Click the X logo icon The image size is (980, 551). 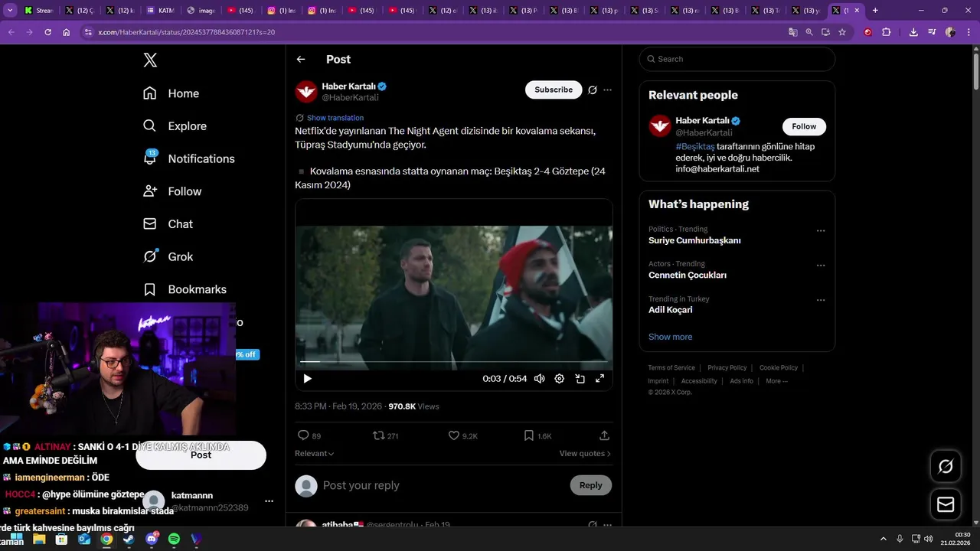(x=150, y=60)
